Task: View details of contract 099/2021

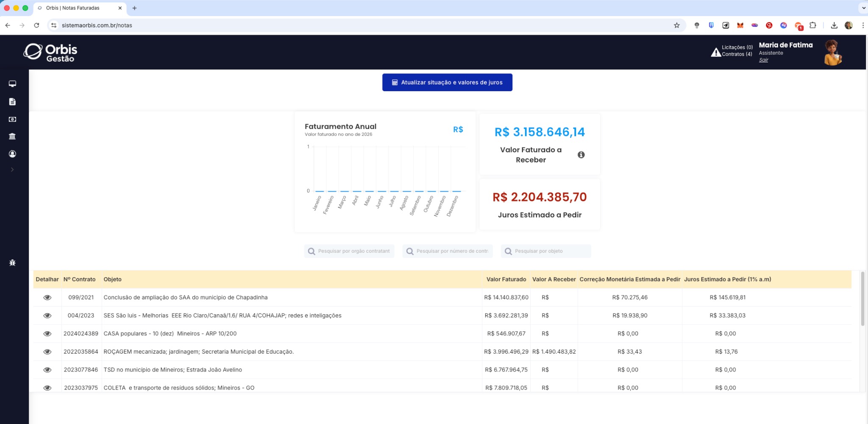Action: point(47,298)
